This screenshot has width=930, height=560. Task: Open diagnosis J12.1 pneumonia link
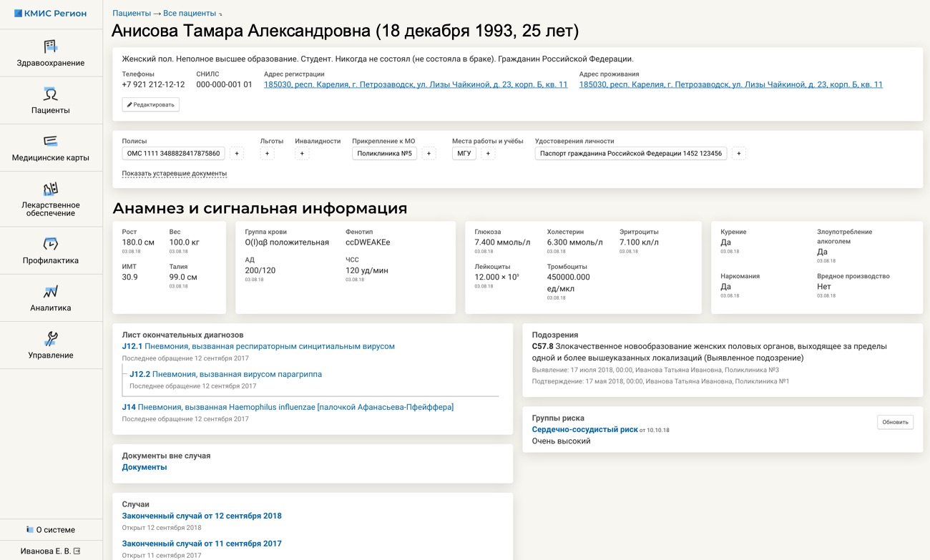pyautogui.click(x=258, y=346)
